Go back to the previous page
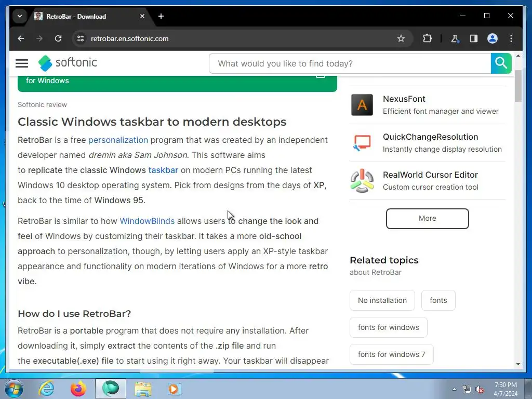The image size is (532, 399). (21, 38)
